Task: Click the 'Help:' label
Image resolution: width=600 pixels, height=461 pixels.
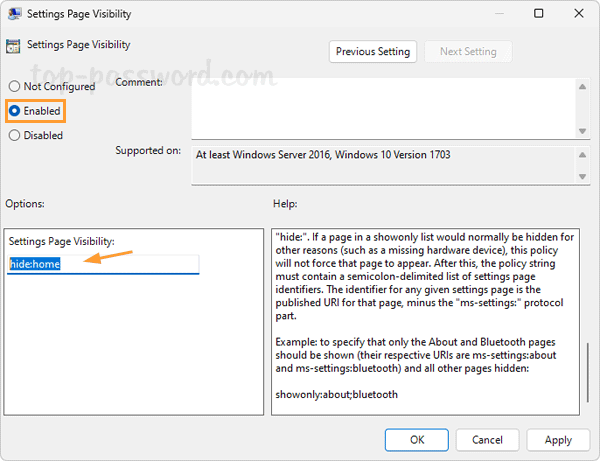Action: (x=285, y=204)
